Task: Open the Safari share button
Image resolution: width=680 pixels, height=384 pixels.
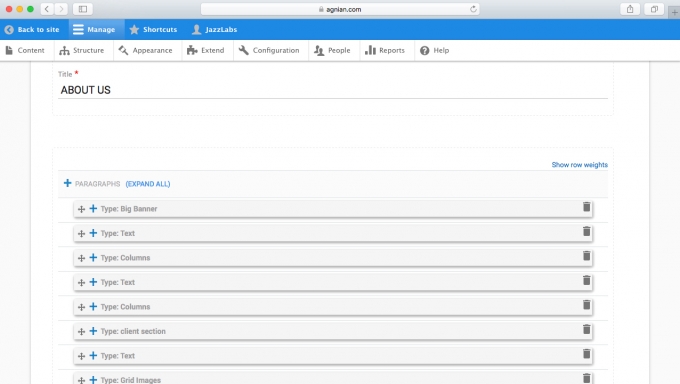Action: pos(630,9)
